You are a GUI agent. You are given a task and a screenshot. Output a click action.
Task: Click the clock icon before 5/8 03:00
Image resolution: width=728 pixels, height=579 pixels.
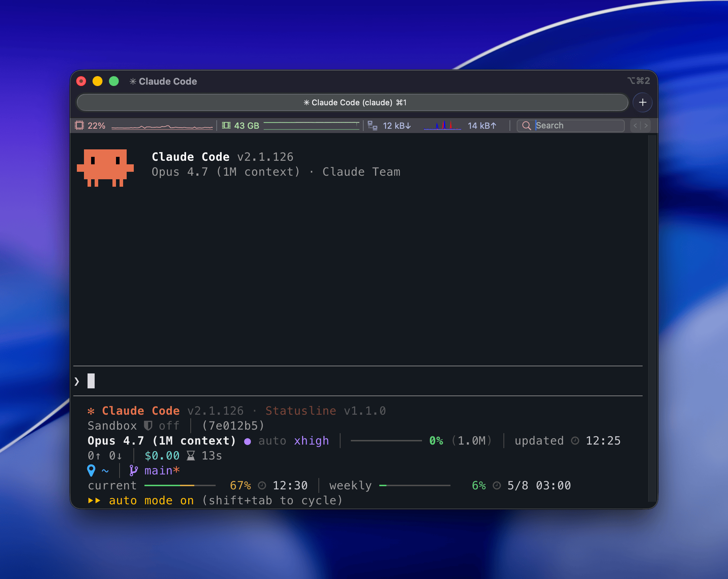497,485
